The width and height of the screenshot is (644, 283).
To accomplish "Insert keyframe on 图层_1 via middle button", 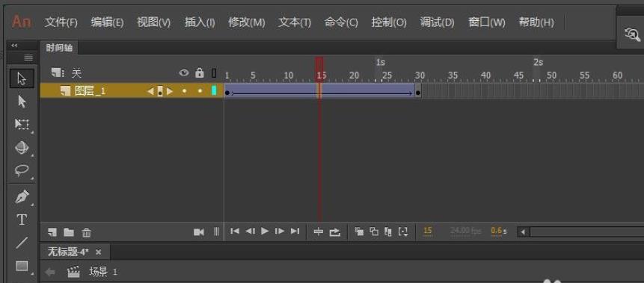I will click(x=160, y=91).
